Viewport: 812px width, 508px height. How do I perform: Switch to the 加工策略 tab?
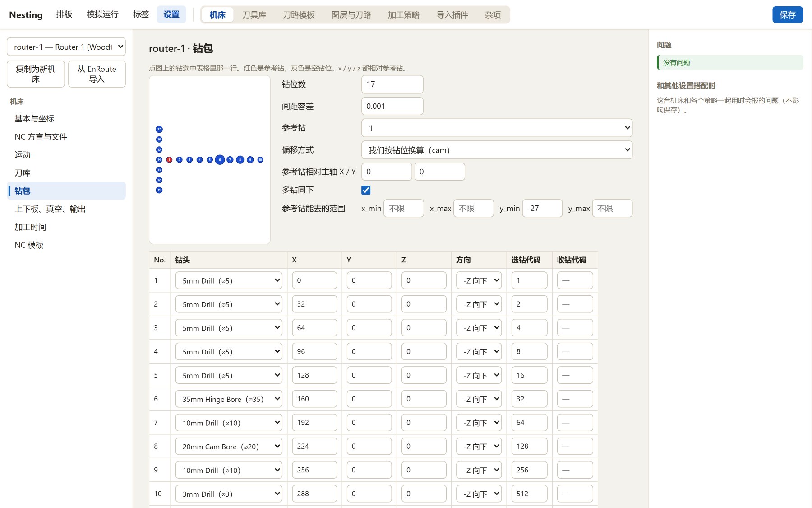click(403, 14)
